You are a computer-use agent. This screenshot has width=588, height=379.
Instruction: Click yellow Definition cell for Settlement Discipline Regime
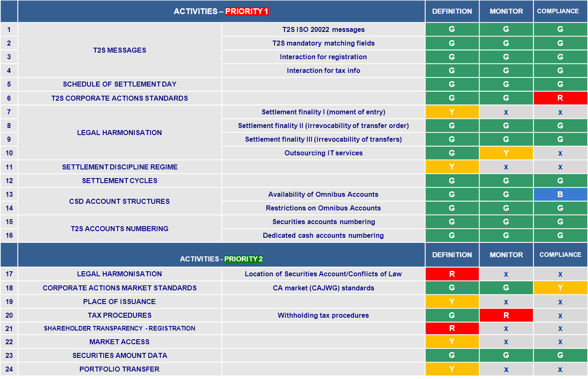click(452, 167)
